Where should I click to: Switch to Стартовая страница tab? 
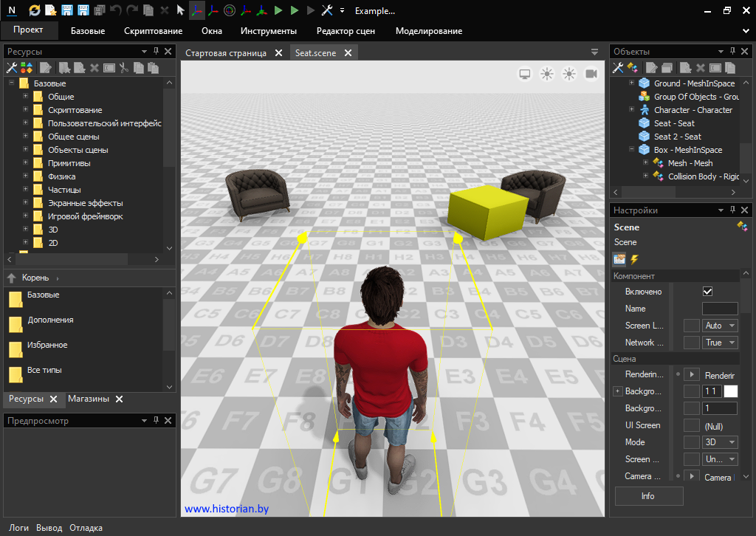(x=226, y=53)
